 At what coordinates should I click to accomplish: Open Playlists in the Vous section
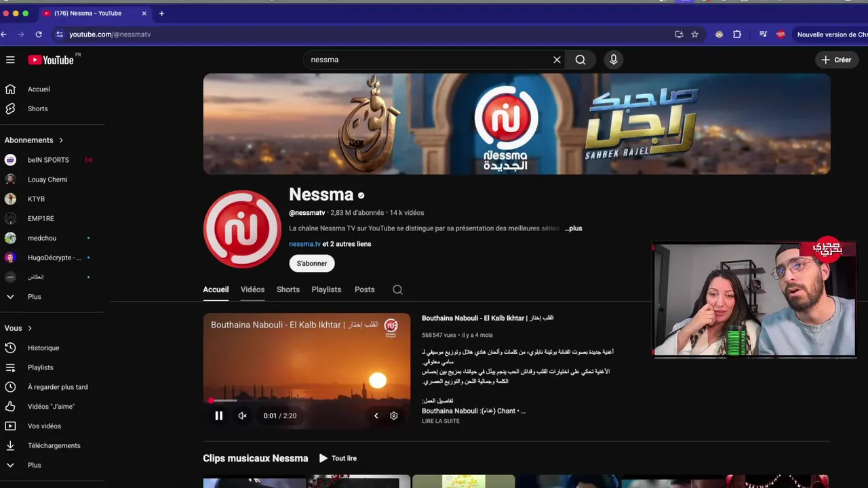tap(40, 367)
